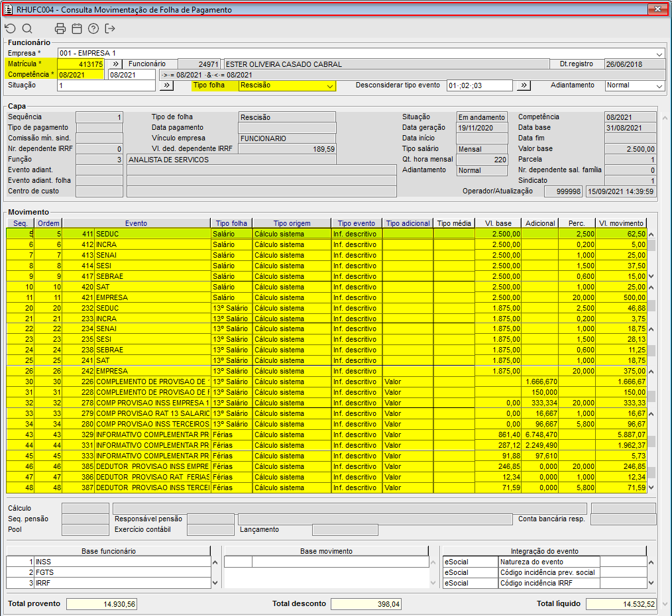This screenshot has width=672, height=616.
Task: Click the magnifying glass search icon
Action: [27, 28]
